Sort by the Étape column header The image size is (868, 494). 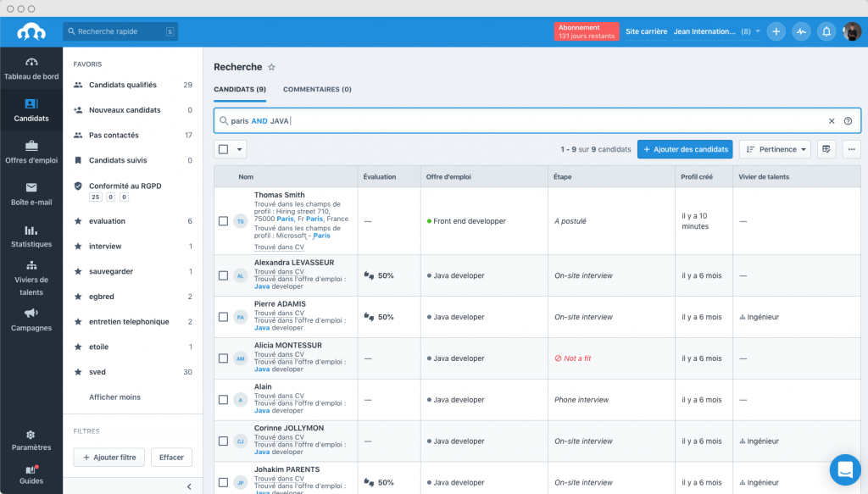563,177
